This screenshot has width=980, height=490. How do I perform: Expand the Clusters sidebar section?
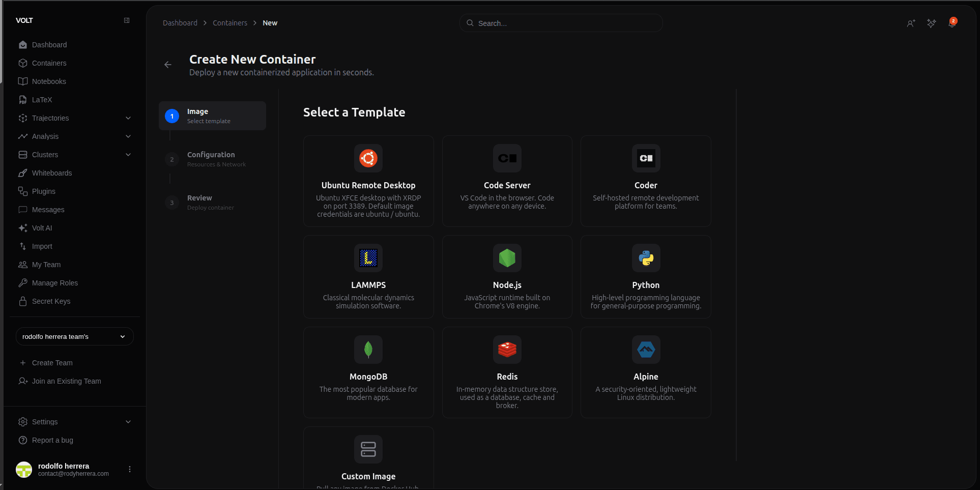128,155
